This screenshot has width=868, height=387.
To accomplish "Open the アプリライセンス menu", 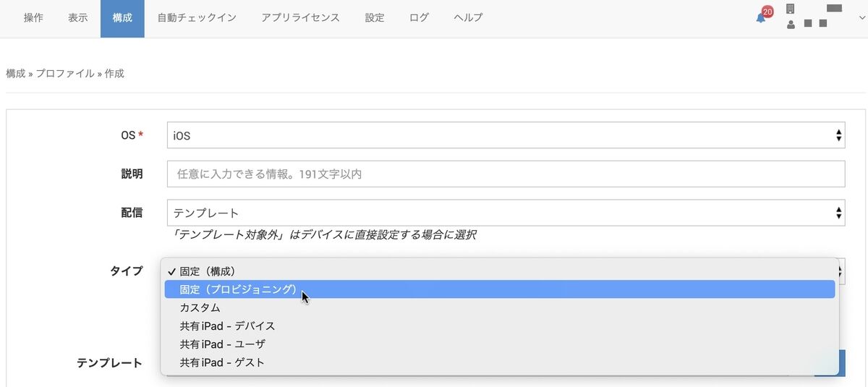I will (300, 18).
